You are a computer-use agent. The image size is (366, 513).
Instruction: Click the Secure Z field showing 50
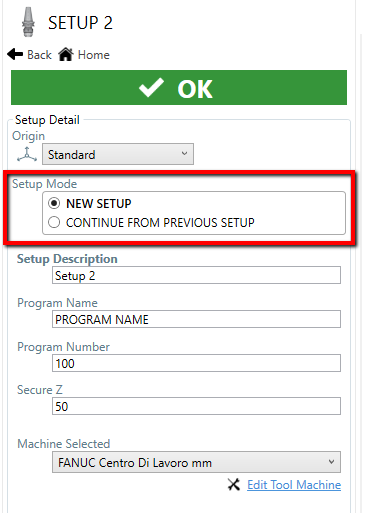196,406
